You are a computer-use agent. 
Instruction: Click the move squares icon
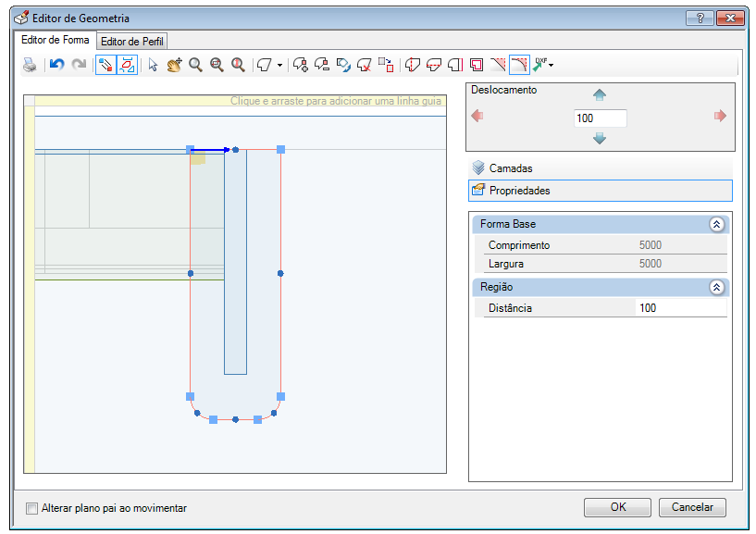click(386, 65)
